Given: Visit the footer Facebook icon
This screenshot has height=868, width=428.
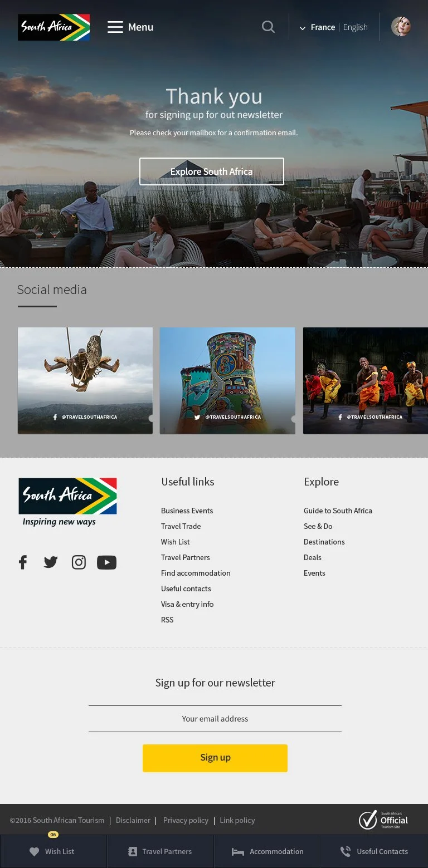Looking at the screenshot, I should tap(23, 562).
